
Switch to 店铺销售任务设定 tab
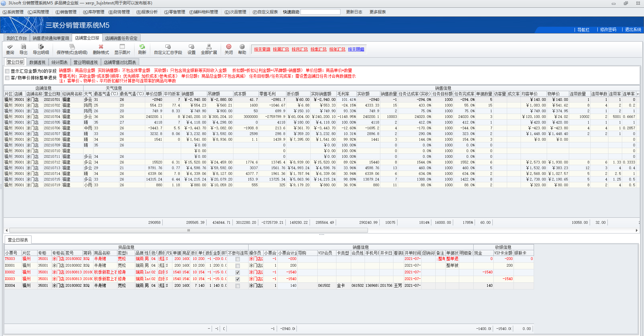121,38
